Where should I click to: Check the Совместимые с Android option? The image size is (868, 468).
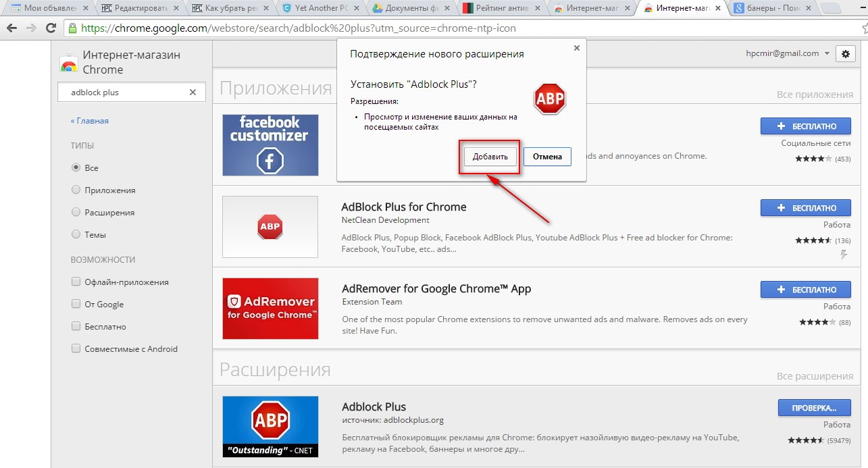click(x=76, y=349)
